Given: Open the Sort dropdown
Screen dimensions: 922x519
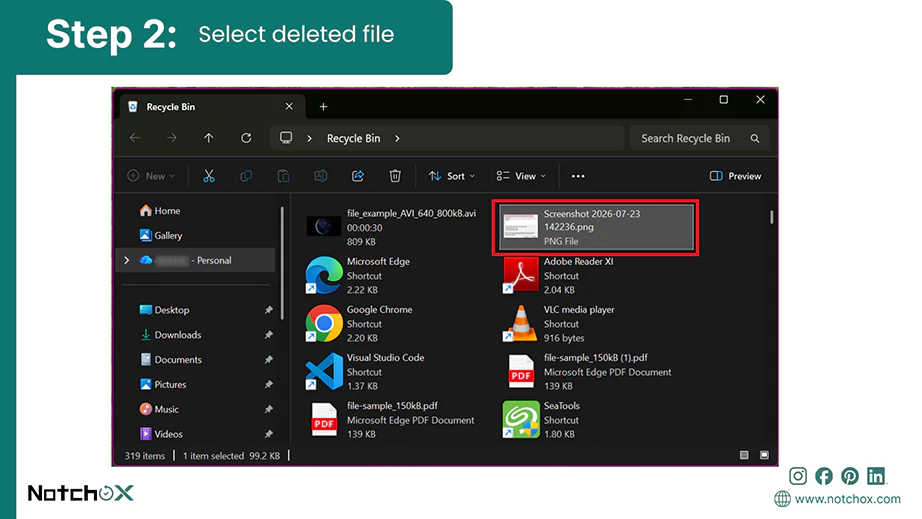Looking at the screenshot, I should [x=452, y=176].
